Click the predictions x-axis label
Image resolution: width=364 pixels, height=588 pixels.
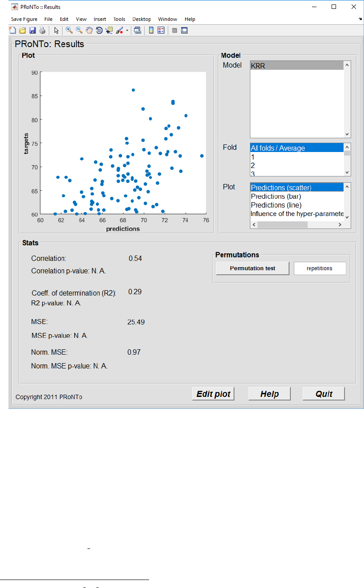click(x=123, y=229)
